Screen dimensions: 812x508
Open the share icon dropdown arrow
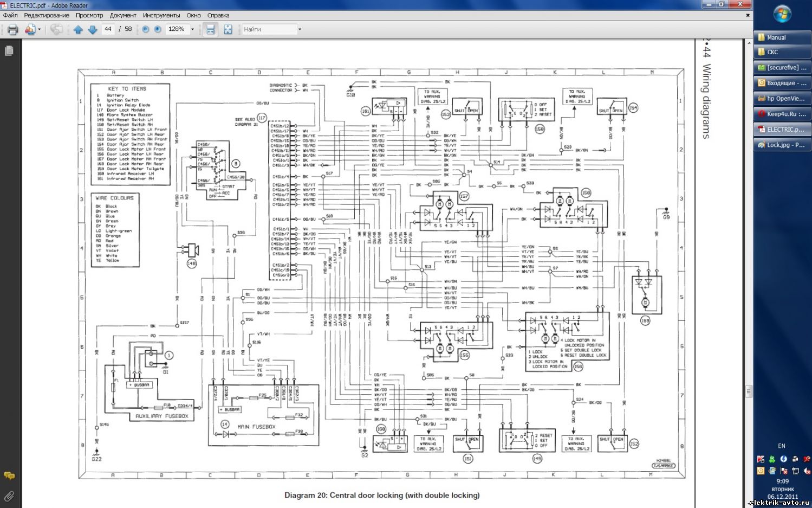40,29
